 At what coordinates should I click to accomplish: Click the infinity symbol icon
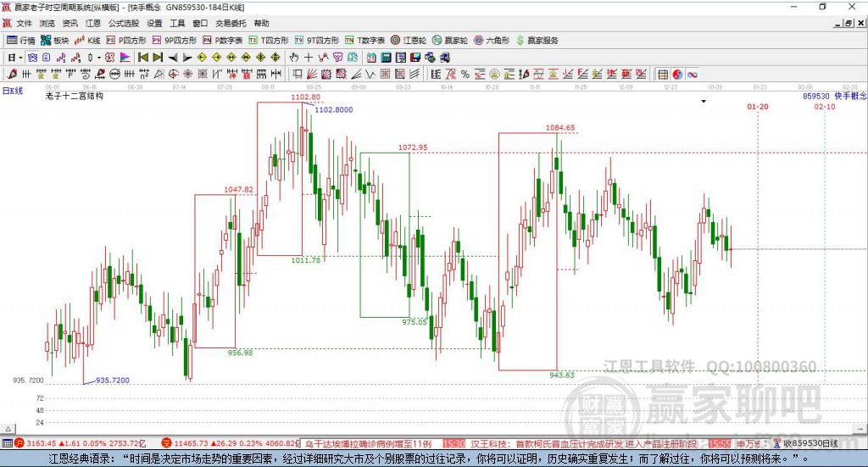(693, 74)
